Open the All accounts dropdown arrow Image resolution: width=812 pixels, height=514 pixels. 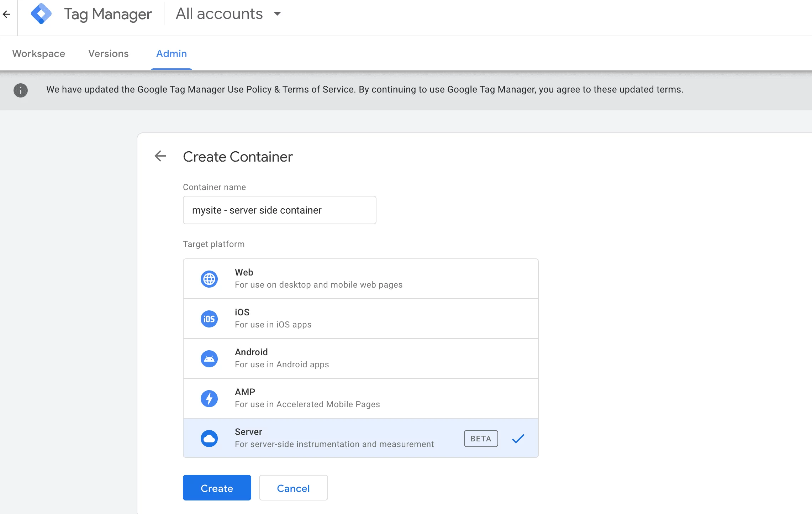277,14
